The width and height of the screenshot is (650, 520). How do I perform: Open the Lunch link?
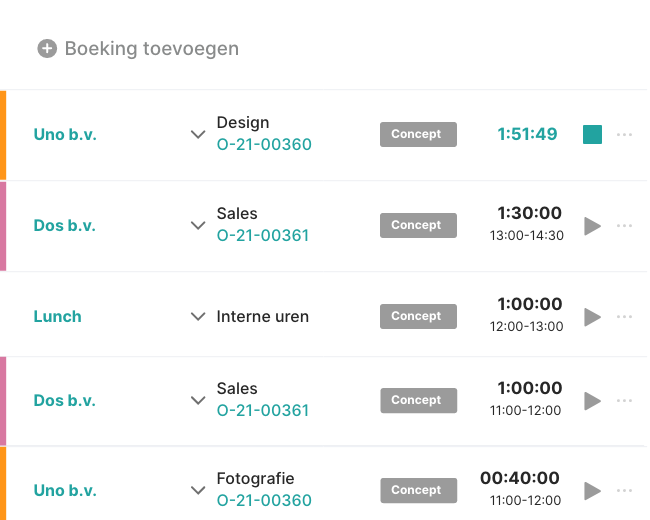point(57,316)
